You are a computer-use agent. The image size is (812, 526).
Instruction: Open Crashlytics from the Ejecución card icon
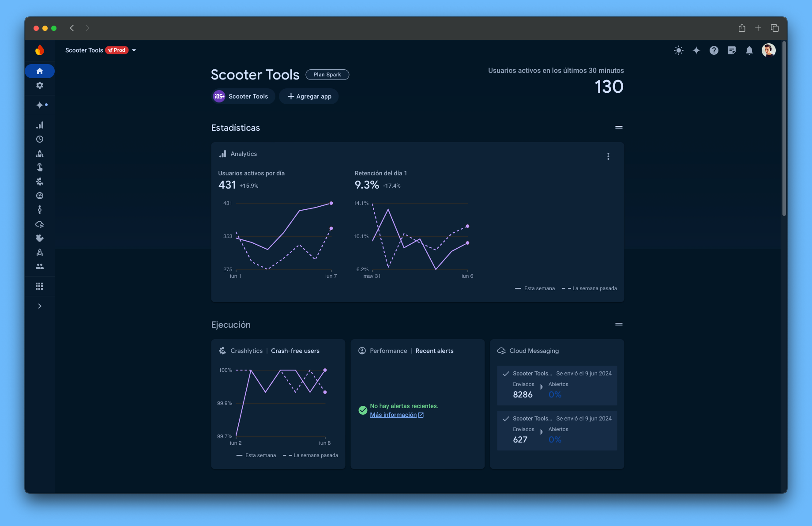[222, 350]
